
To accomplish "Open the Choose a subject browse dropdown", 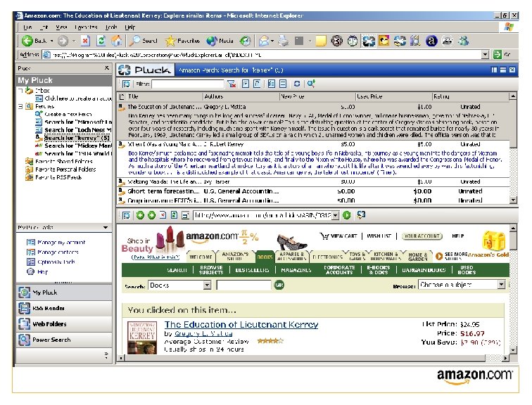I will tap(502, 285).
